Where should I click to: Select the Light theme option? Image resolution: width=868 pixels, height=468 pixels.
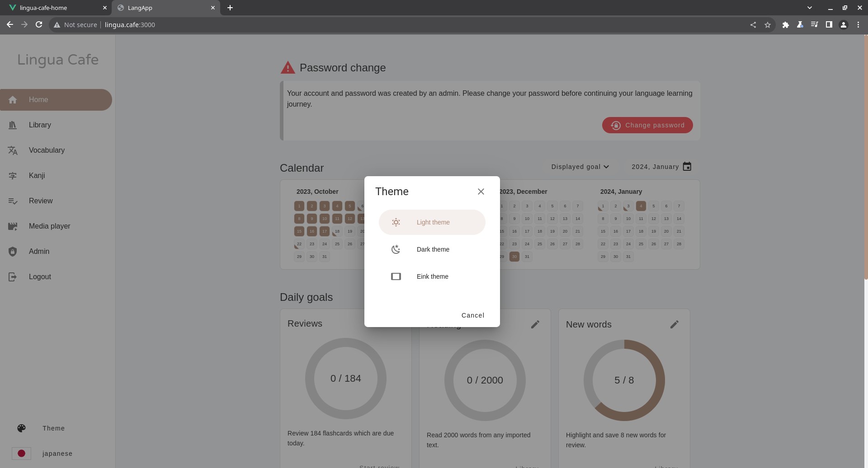point(432,222)
